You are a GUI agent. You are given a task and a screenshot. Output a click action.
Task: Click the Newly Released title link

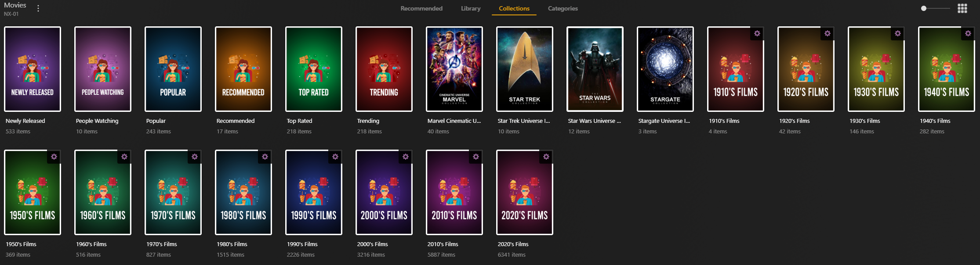25,121
